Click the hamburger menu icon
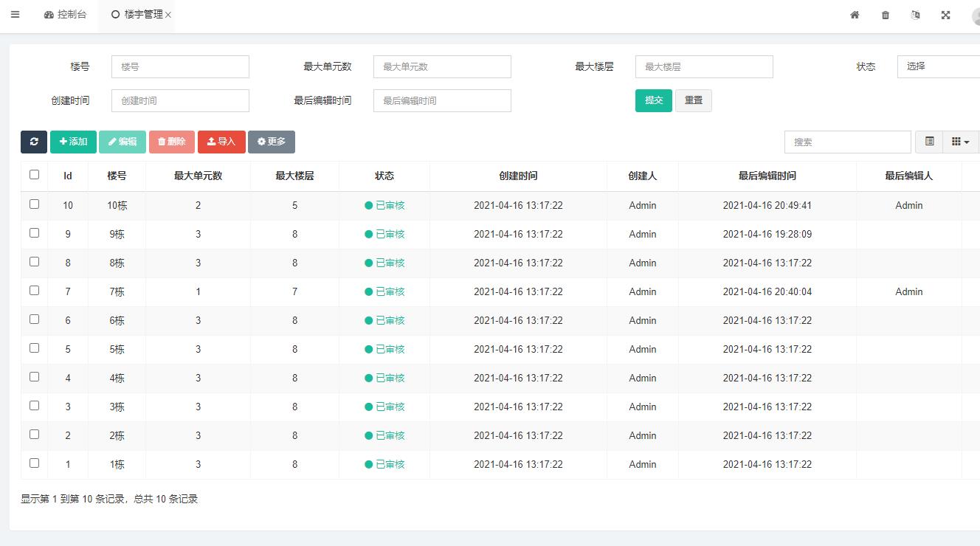The width and height of the screenshot is (980, 546). point(15,15)
